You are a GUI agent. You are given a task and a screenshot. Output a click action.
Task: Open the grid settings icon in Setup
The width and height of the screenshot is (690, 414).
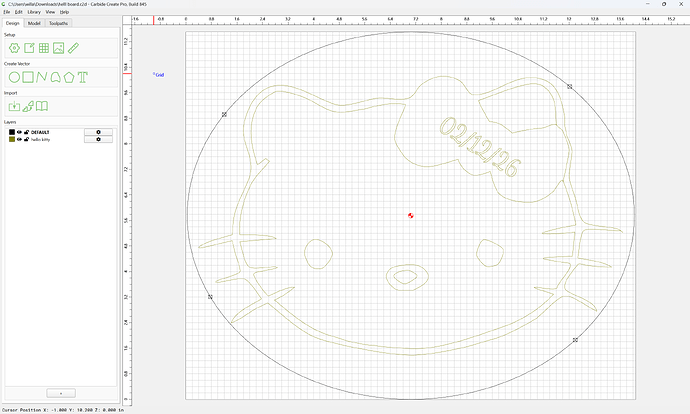44,48
